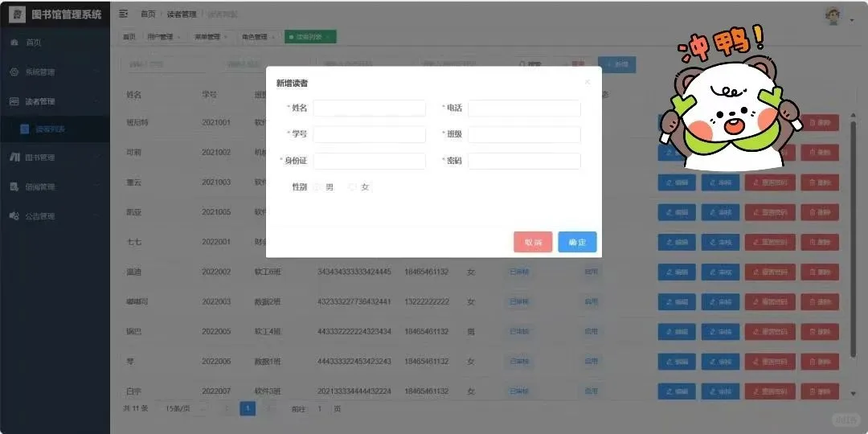Click 启用 status tag in 嘟嘟可 row

[591, 302]
